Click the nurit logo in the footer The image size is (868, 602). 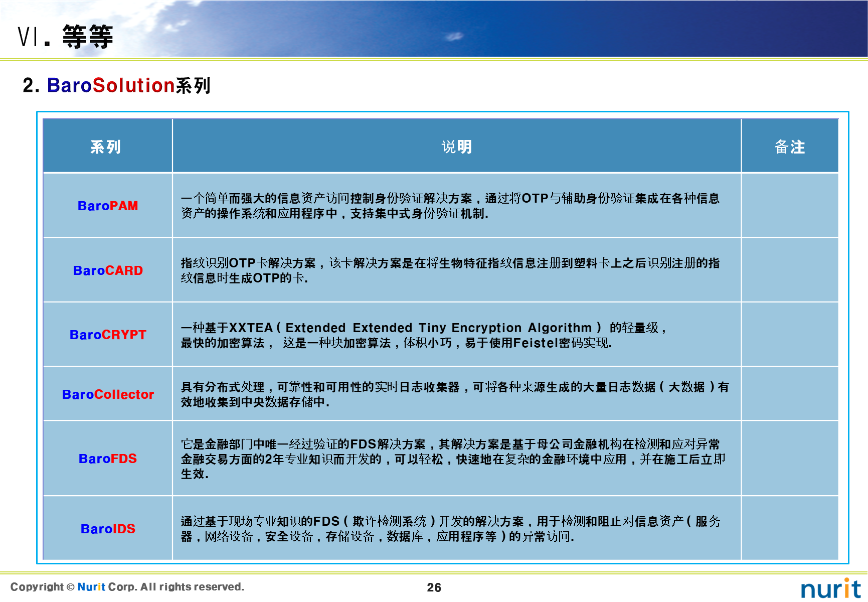(831, 588)
